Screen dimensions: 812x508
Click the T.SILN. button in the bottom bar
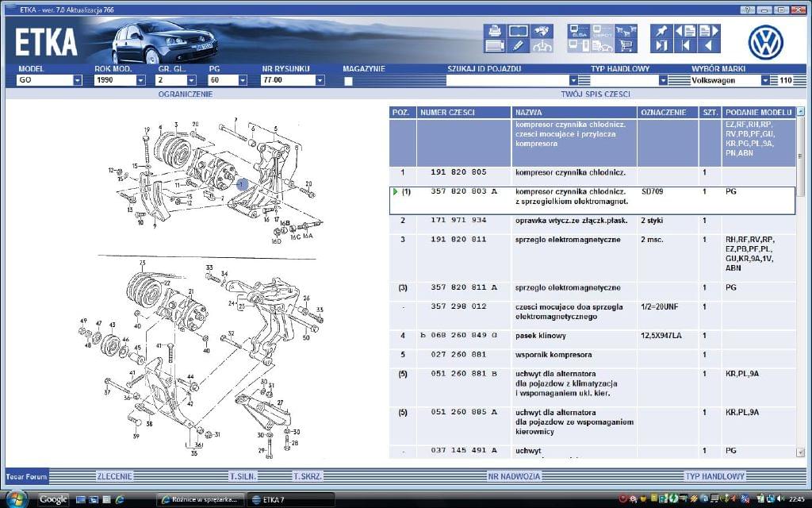pyautogui.click(x=243, y=476)
